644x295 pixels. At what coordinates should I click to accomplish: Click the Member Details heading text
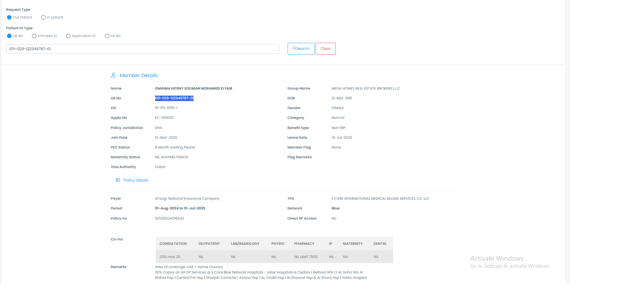point(139,75)
